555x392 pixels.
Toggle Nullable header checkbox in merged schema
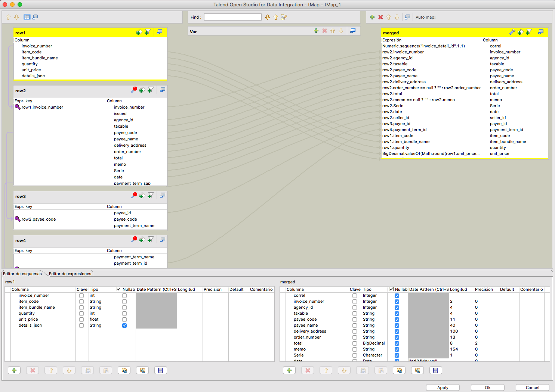coord(391,289)
